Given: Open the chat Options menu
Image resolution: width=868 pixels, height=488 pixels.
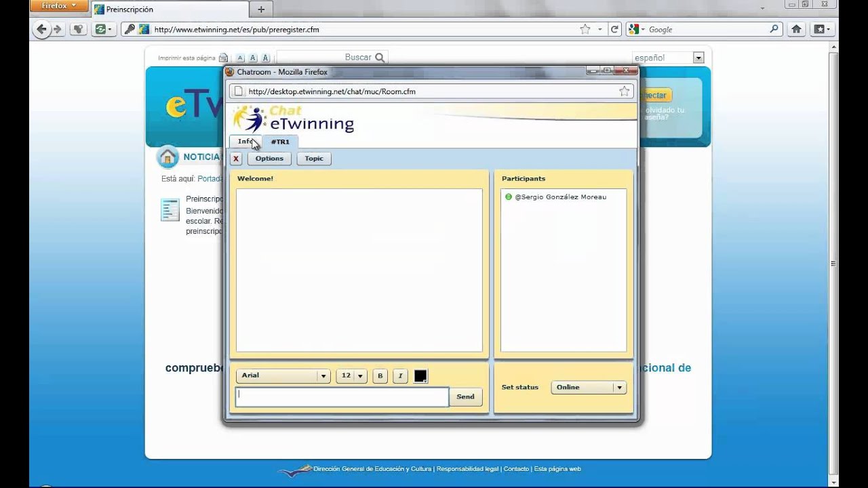Looking at the screenshot, I should [x=269, y=159].
